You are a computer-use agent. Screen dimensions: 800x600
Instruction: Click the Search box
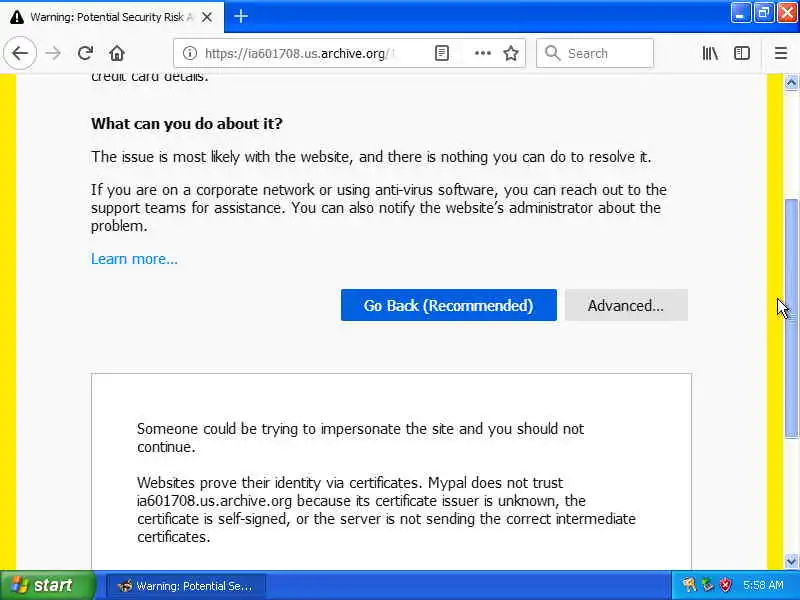pos(594,53)
